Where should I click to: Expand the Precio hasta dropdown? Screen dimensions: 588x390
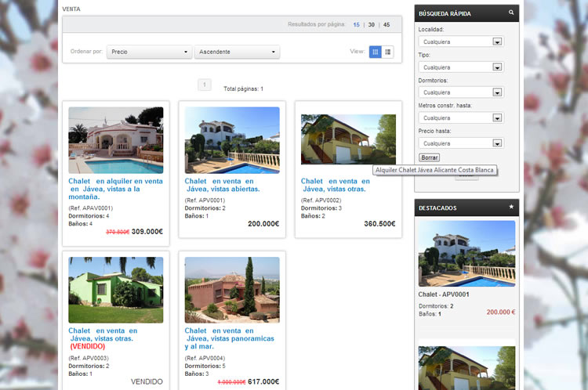click(460, 143)
